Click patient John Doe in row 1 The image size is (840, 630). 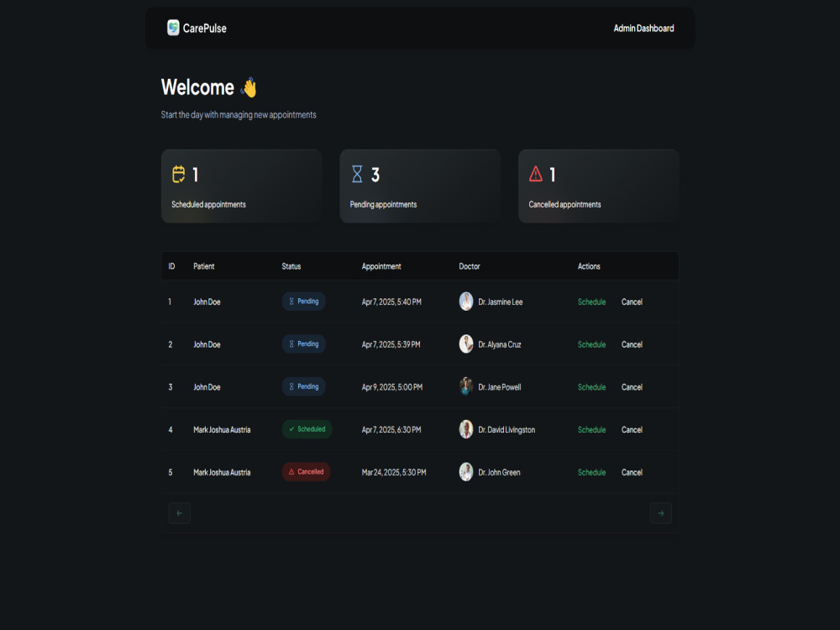click(207, 302)
